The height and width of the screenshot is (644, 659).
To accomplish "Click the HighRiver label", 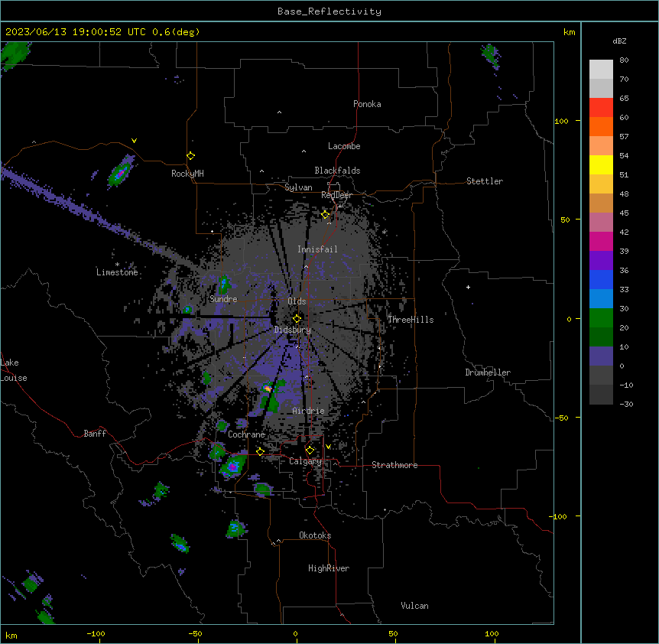I will 329,568.
